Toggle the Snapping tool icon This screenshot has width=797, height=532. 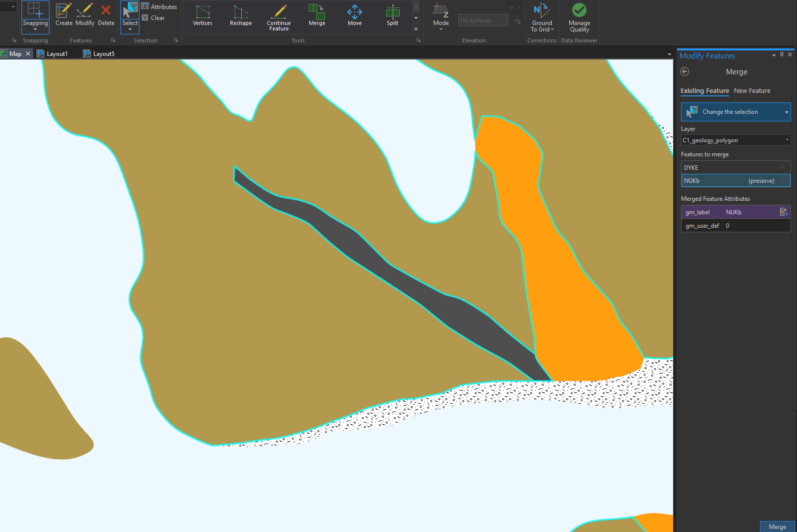click(x=35, y=10)
